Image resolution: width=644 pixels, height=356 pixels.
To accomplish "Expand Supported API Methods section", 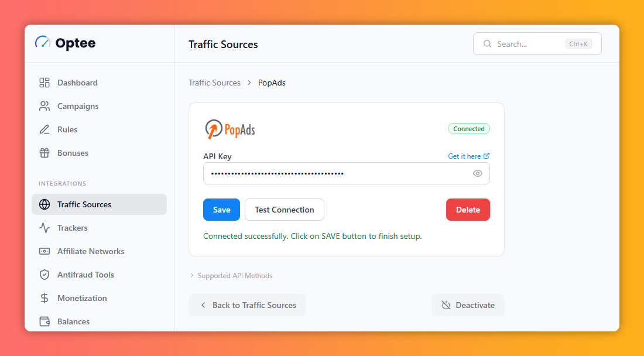I will pos(231,276).
